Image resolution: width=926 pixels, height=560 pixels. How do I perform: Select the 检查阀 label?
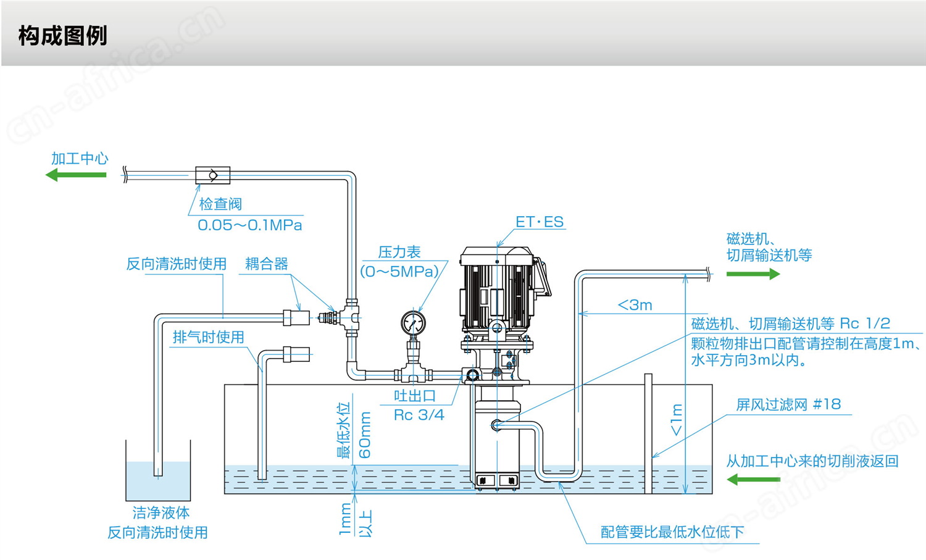(220, 204)
